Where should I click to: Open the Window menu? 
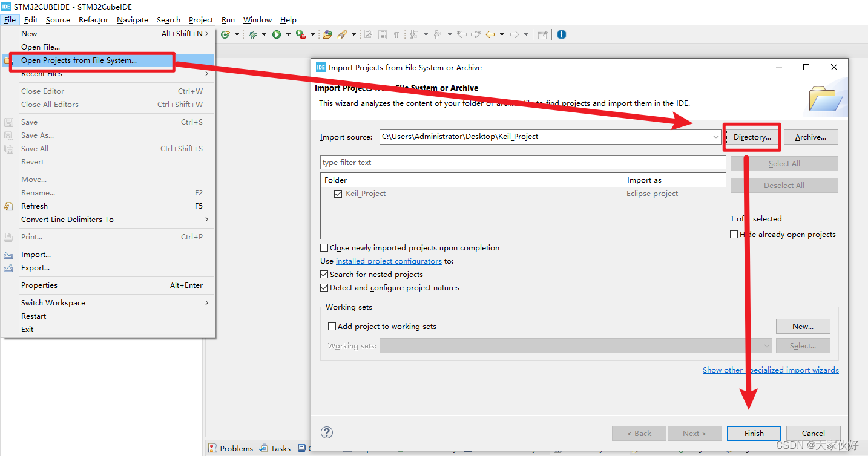click(257, 19)
